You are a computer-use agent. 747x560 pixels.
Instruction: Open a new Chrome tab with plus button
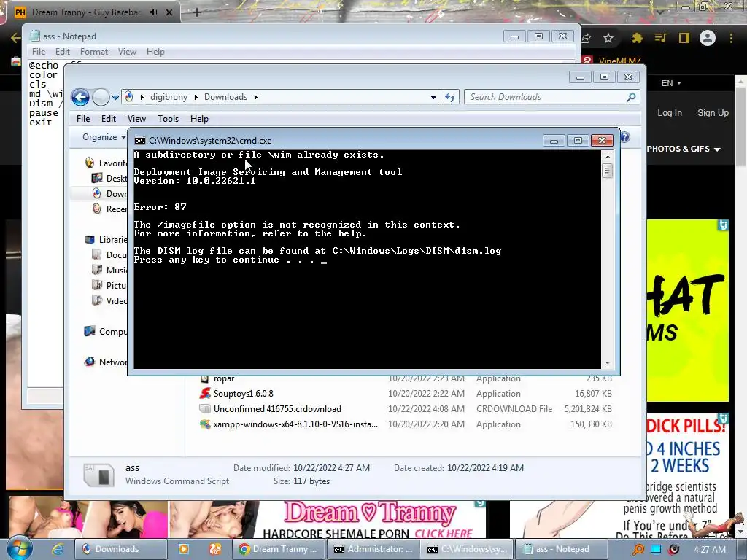pyautogui.click(x=196, y=12)
